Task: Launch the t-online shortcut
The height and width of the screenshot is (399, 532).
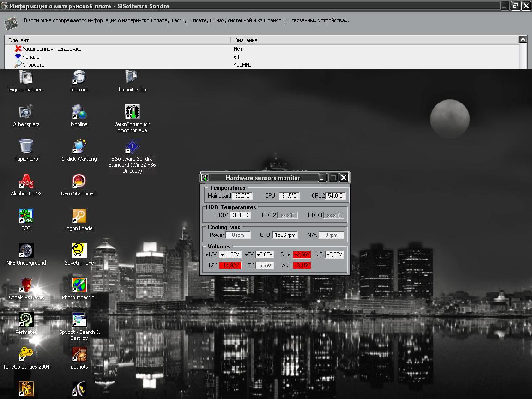Action: point(79,112)
